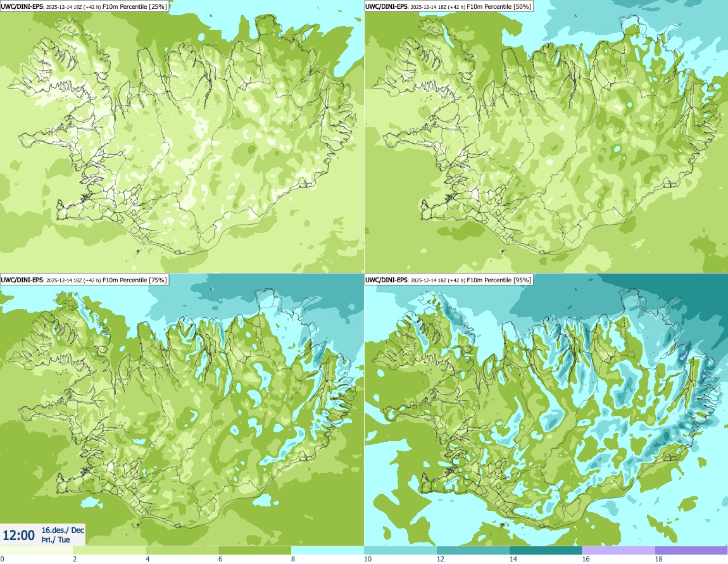Select the 50% percentile wind map
The image size is (728, 564).
click(546, 136)
